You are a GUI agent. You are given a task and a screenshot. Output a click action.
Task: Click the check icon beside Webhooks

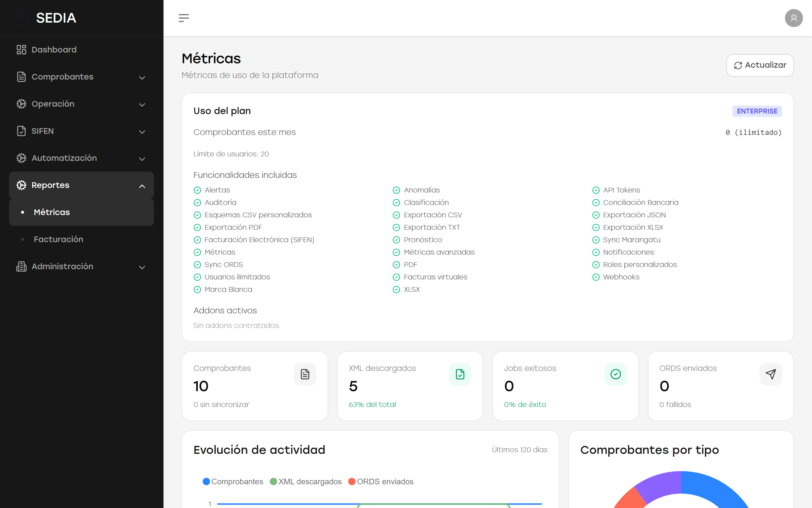pos(596,277)
